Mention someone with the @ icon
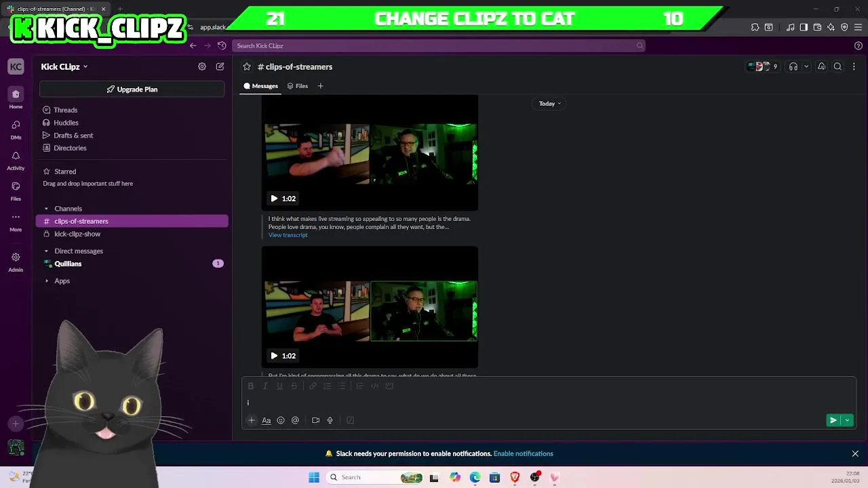868x488 pixels. tap(295, 420)
